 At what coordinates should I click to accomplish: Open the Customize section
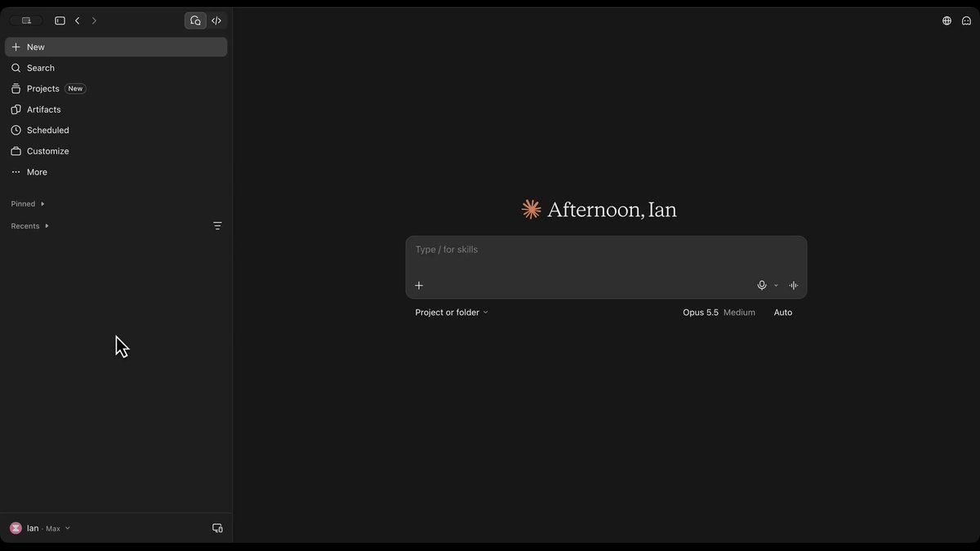[116, 151]
